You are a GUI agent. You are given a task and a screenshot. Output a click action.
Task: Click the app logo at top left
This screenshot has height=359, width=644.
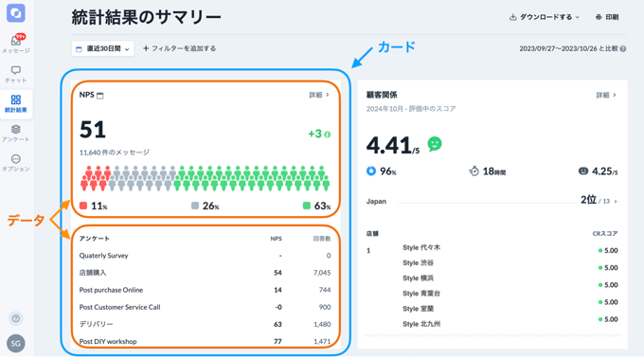(16, 13)
